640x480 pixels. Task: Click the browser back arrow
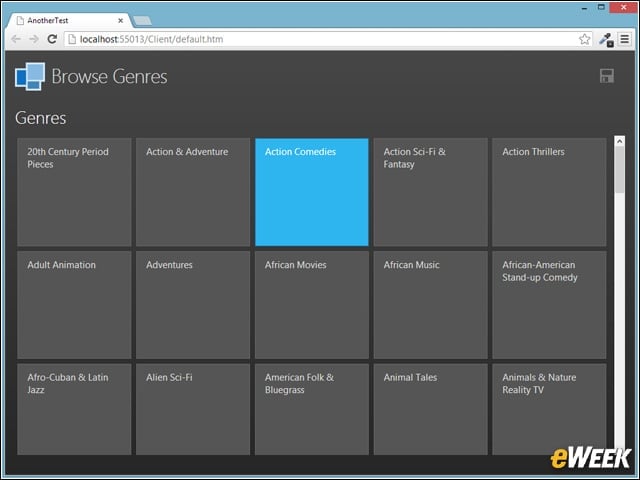tap(16, 39)
